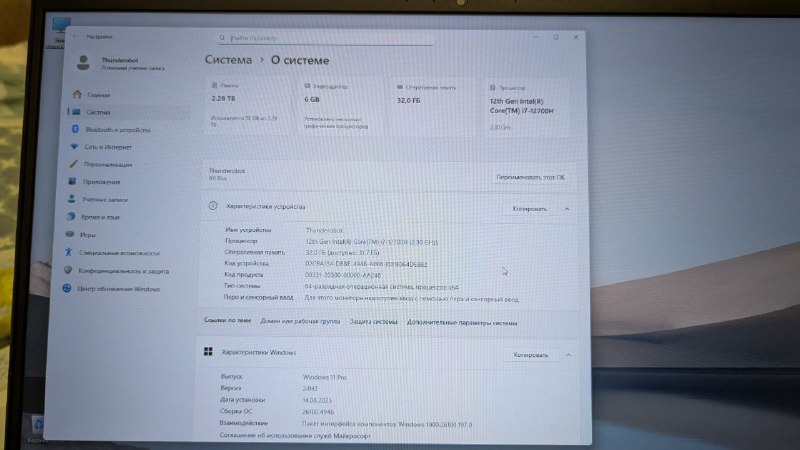Image resolution: width=800 pixels, height=450 pixels.
Task: Click the Главная home icon in sidebar
Action: (77, 94)
